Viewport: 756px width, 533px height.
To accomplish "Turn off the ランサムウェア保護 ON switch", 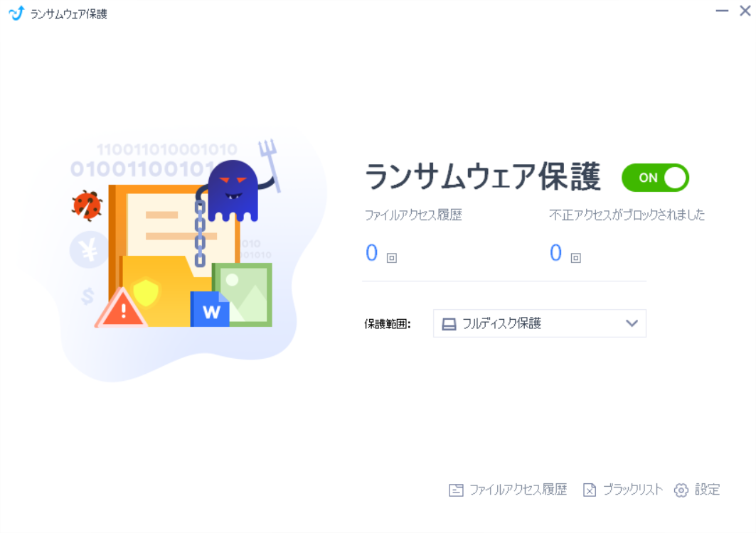I will 655,178.
